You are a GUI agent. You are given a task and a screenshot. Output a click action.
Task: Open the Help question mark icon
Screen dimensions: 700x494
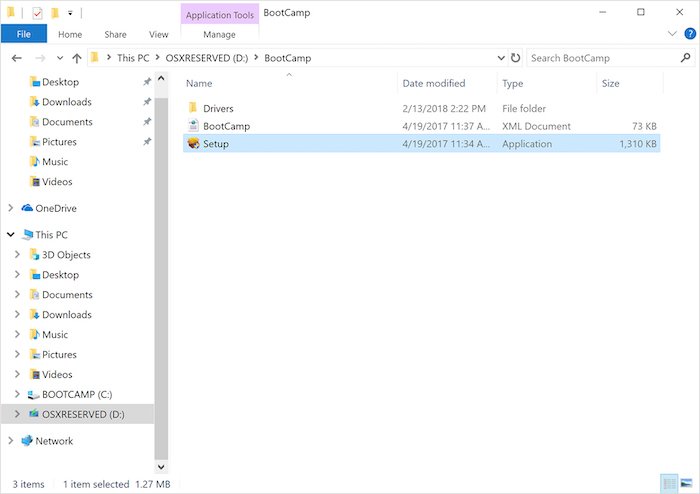pyautogui.click(x=690, y=33)
